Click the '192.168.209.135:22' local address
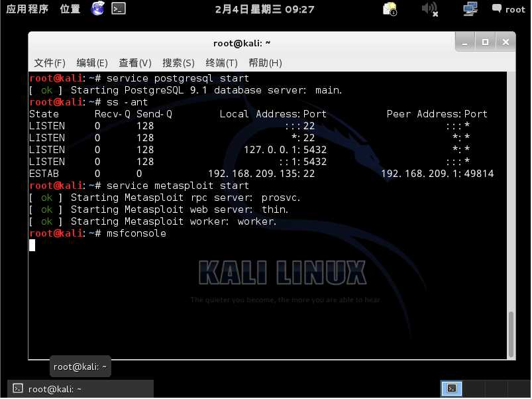This screenshot has height=399, width=532. pos(261,174)
